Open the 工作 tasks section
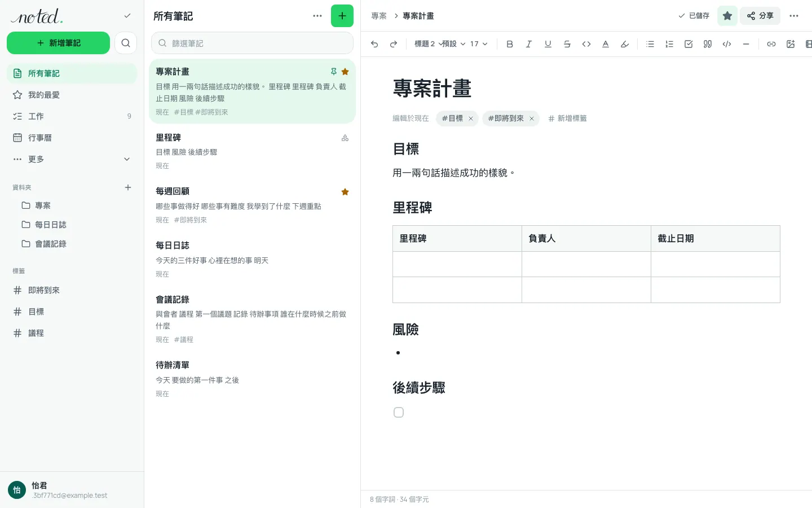The height and width of the screenshot is (508, 812). pos(72,116)
